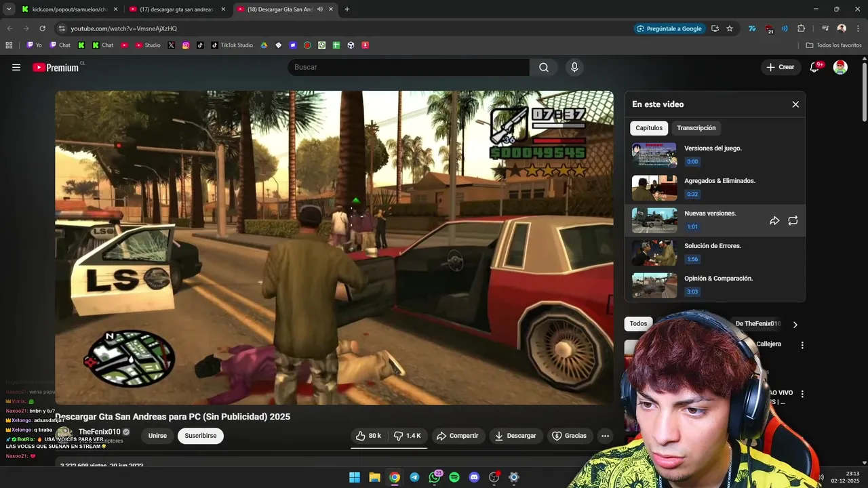Click the browser address bar URL
Viewport: 868px width, 488px height.
124,28
